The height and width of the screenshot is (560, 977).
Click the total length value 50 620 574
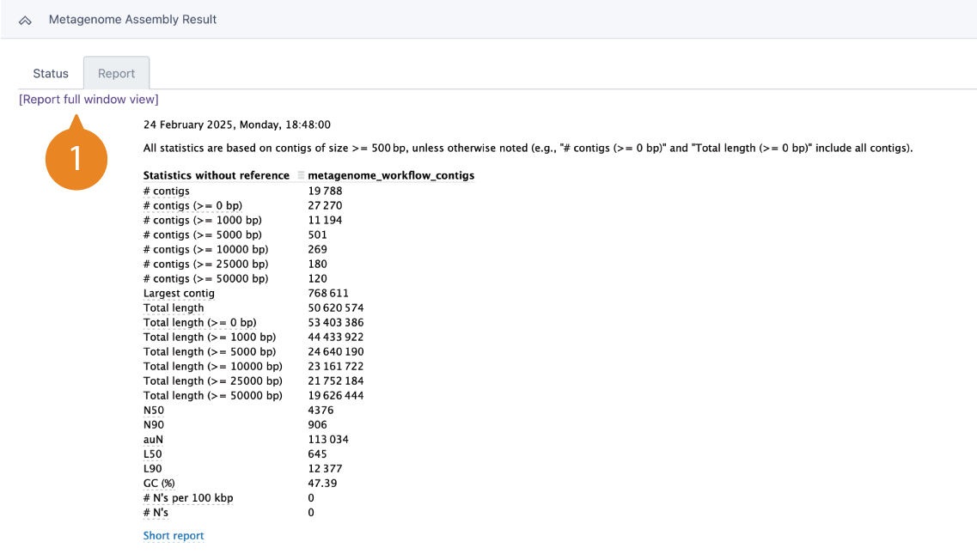(x=336, y=308)
